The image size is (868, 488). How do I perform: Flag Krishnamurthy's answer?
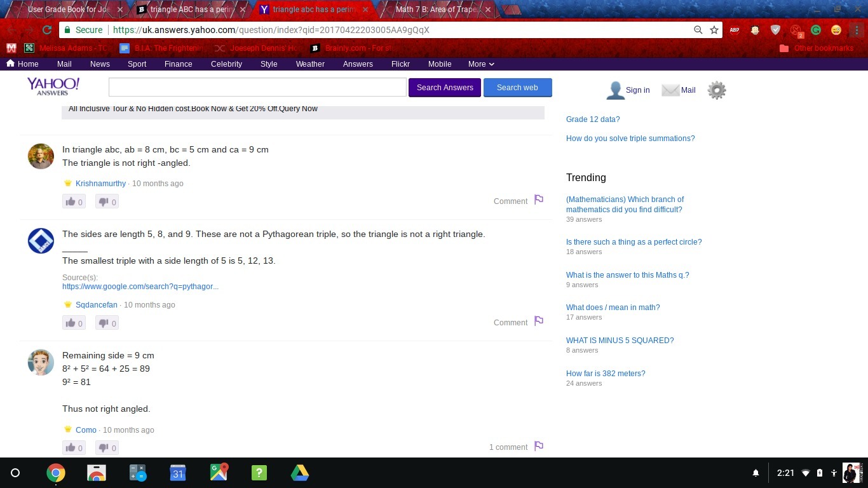[x=539, y=200]
